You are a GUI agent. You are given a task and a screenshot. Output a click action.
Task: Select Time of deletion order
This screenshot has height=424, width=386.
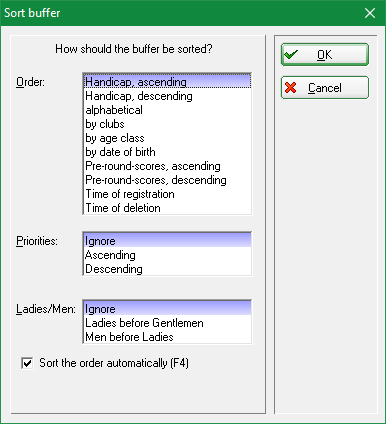tap(167, 208)
